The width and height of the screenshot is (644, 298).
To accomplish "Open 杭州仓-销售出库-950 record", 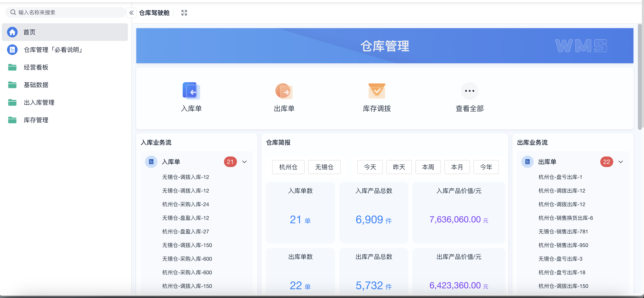I will [x=563, y=245].
